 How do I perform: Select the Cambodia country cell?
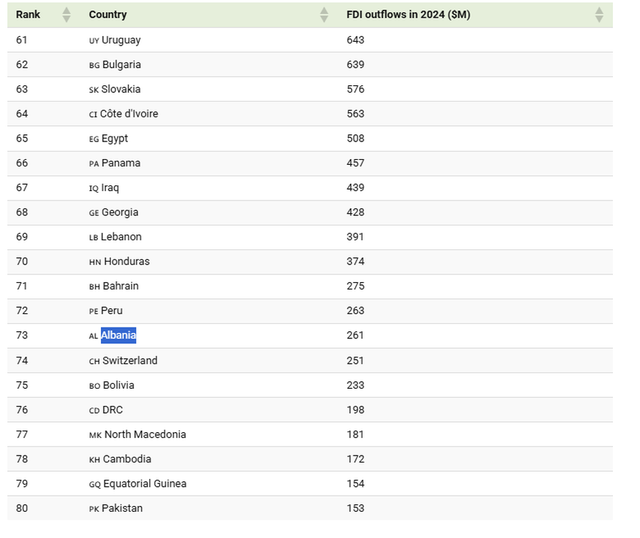(120, 459)
